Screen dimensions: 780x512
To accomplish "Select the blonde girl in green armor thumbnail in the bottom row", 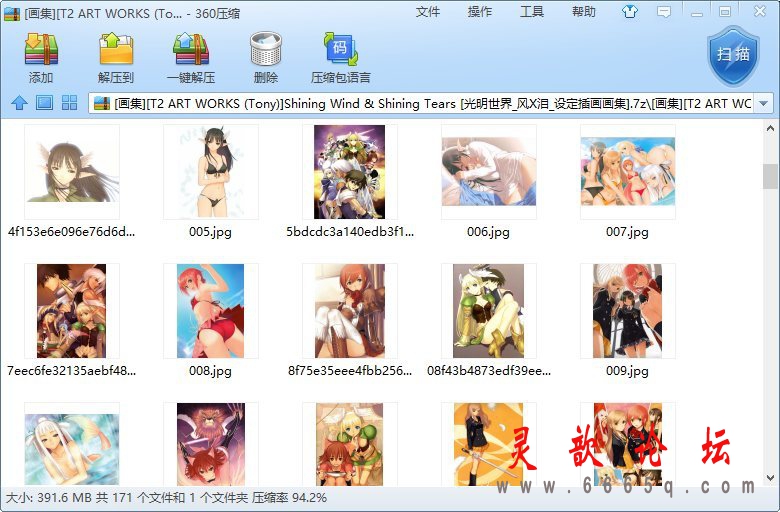I will click(350, 444).
